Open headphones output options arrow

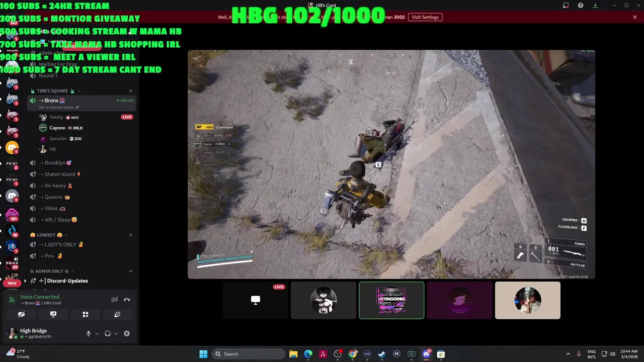[116, 333]
